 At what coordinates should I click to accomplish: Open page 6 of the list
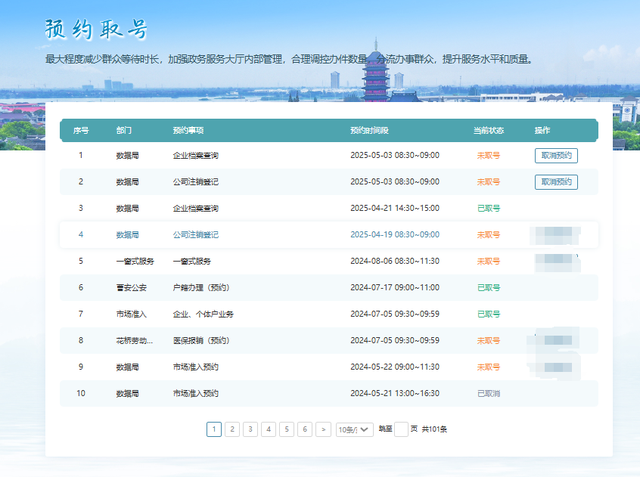(x=304, y=429)
